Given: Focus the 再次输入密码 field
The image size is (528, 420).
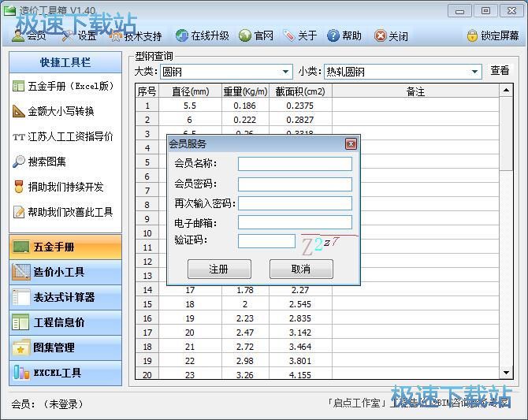Looking at the screenshot, I should [x=295, y=203].
